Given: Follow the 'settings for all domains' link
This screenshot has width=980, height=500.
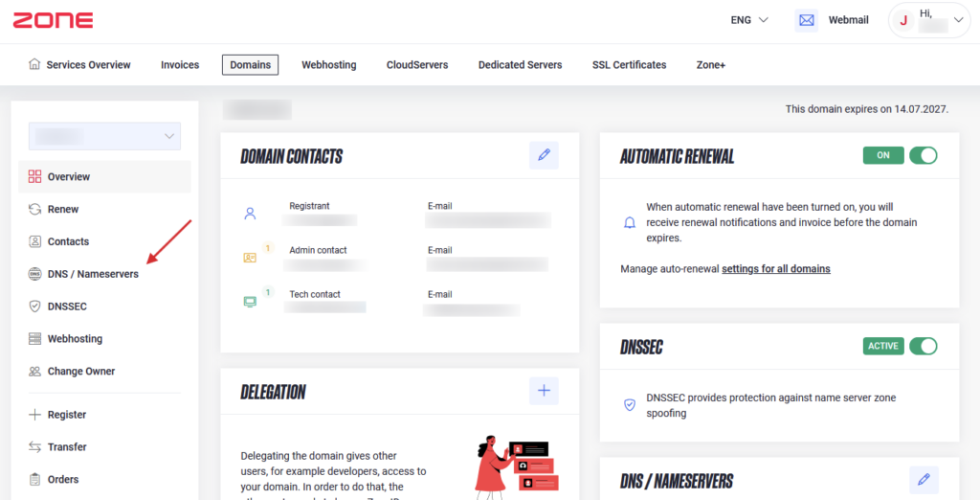Looking at the screenshot, I should pos(775,269).
